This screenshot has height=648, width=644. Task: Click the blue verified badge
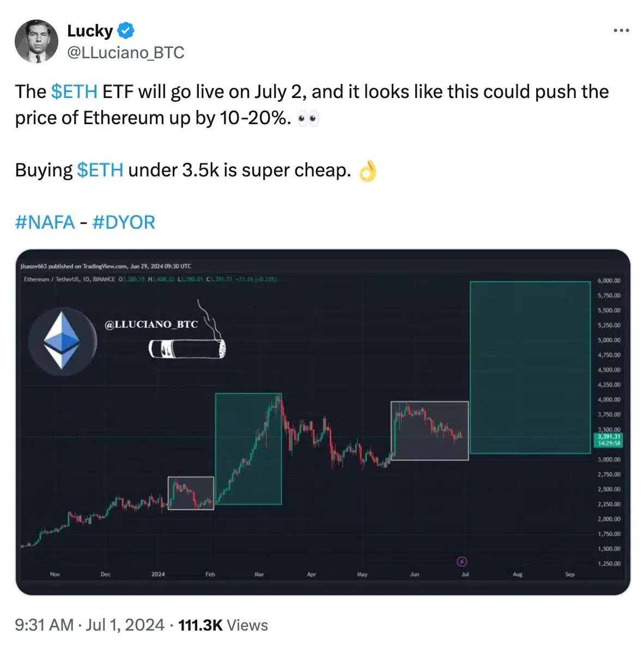126,31
